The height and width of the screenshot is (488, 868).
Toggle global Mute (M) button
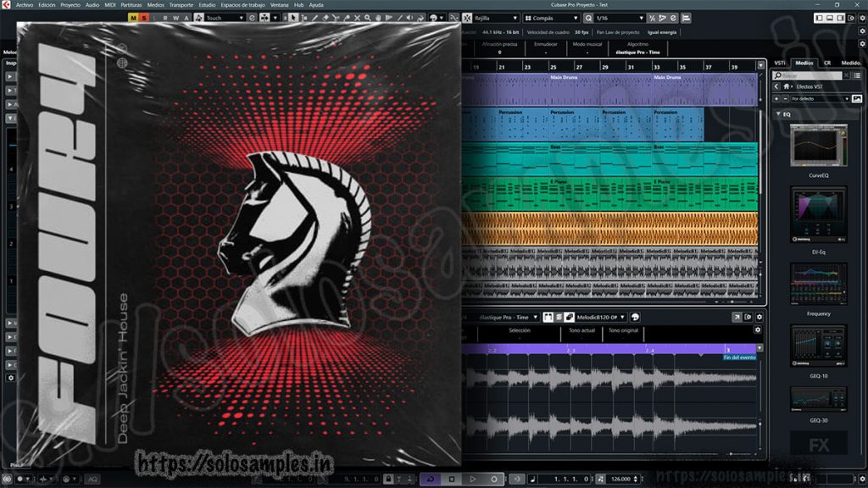133,18
